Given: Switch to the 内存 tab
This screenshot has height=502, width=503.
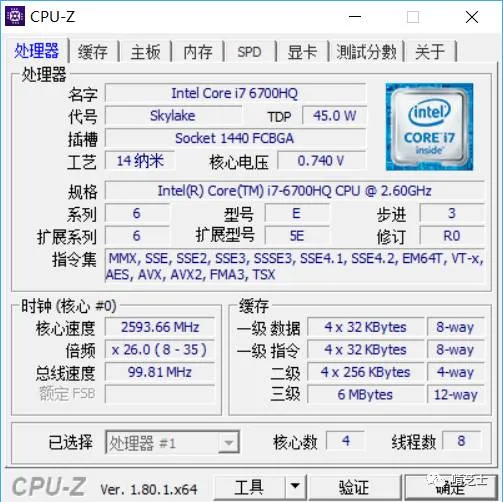Looking at the screenshot, I should [198, 52].
